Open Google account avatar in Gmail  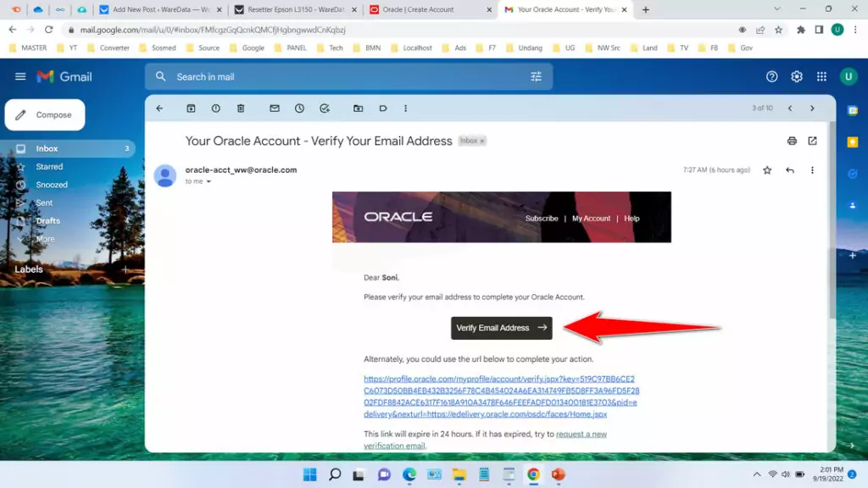point(848,77)
